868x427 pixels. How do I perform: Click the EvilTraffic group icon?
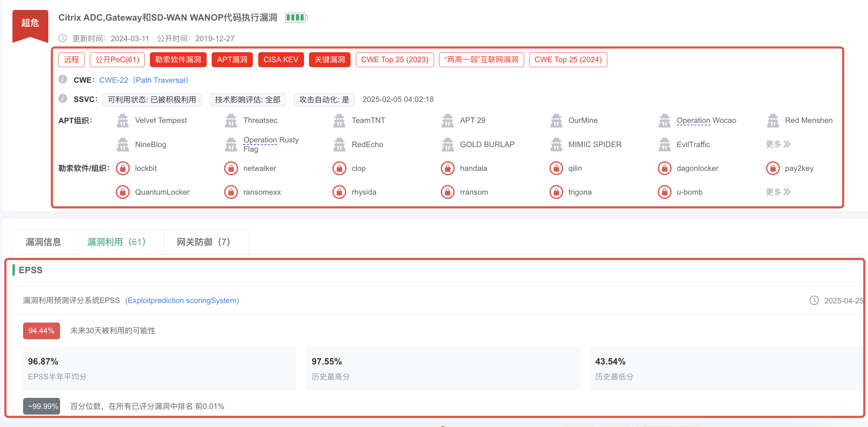(x=664, y=145)
